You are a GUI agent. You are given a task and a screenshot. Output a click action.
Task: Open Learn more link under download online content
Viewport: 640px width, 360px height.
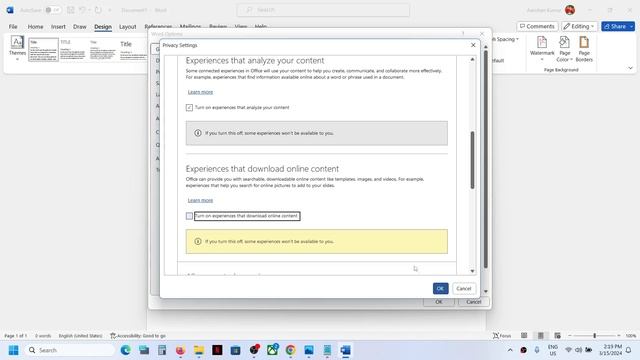tap(200, 200)
